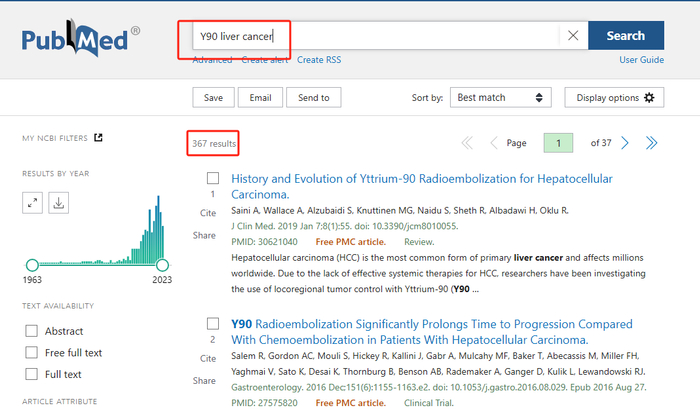Click Create RSS link
Viewport: 700px width, 412px height.
click(x=319, y=60)
